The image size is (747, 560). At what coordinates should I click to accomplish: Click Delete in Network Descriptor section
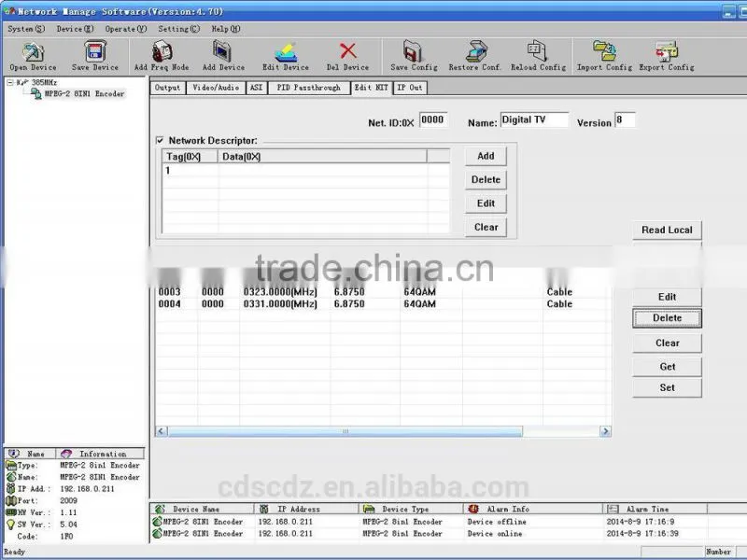pyautogui.click(x=486, y=180)
